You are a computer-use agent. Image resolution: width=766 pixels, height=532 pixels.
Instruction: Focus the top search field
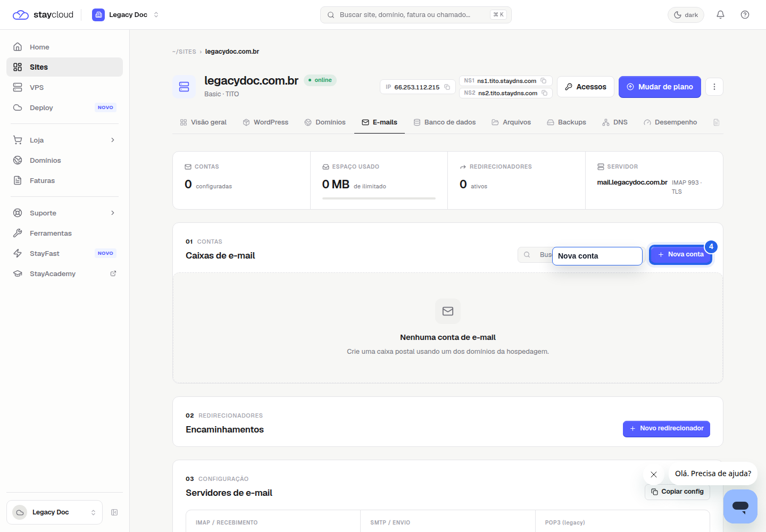click(x=415, y=15)
